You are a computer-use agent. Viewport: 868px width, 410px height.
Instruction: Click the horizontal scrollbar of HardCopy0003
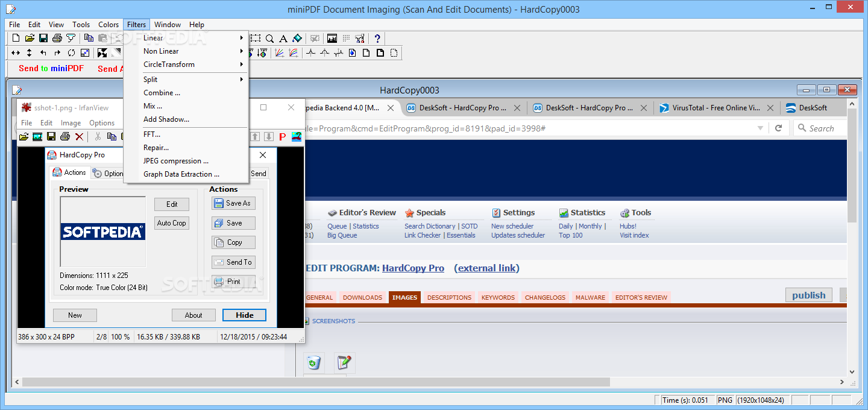[430, 382]
